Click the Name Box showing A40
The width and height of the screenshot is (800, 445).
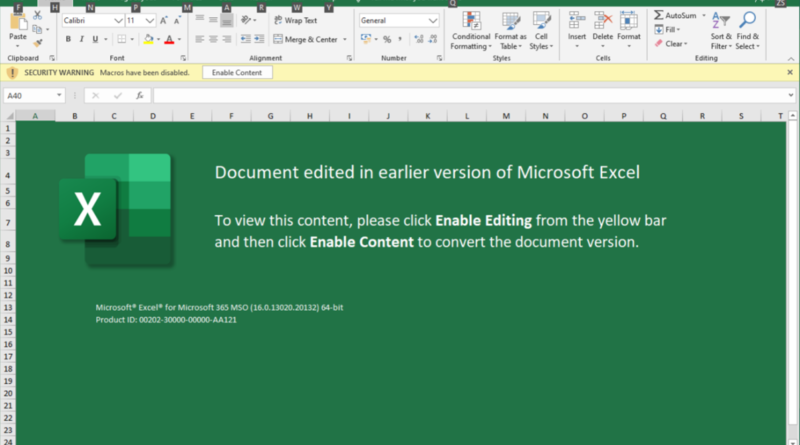tap(34, 95)
